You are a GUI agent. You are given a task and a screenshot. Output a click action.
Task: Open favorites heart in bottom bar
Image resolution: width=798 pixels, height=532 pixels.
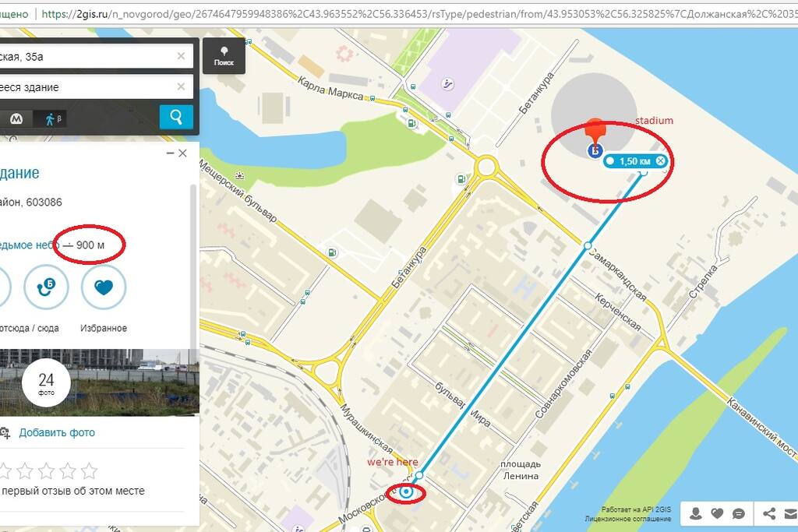click(717, 513)
